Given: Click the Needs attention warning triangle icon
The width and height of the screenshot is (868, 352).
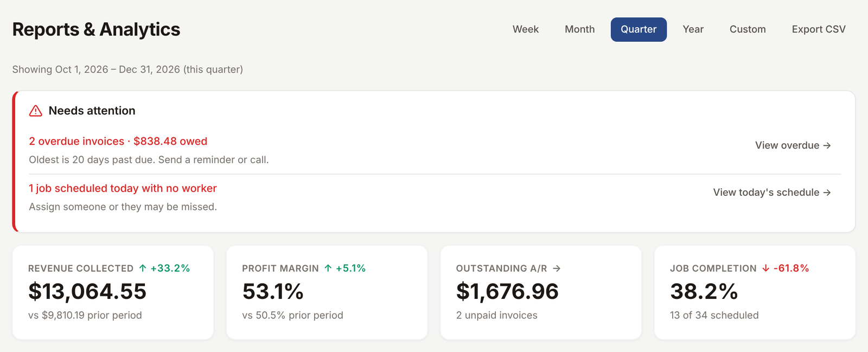Looking at the screenshot, I should tap(36, 111).
